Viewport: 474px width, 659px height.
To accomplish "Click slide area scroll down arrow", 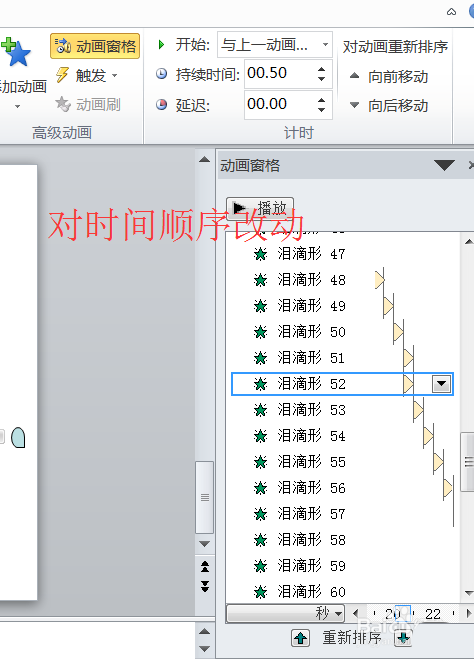I will point(205,544).
